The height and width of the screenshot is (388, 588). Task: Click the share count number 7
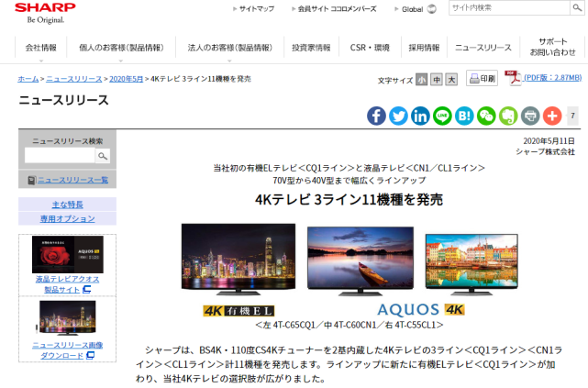(572, 116)
